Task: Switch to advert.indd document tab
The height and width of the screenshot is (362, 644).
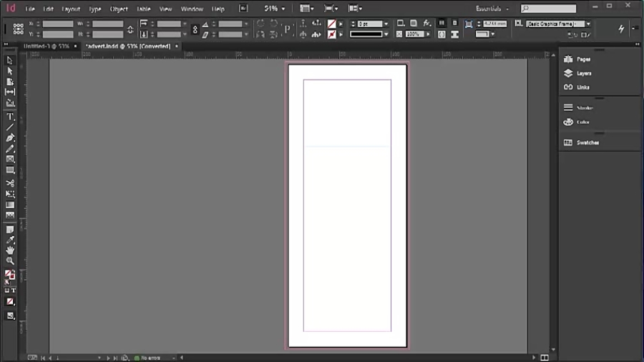Action: pyautogui.click(x=128, y=47)
